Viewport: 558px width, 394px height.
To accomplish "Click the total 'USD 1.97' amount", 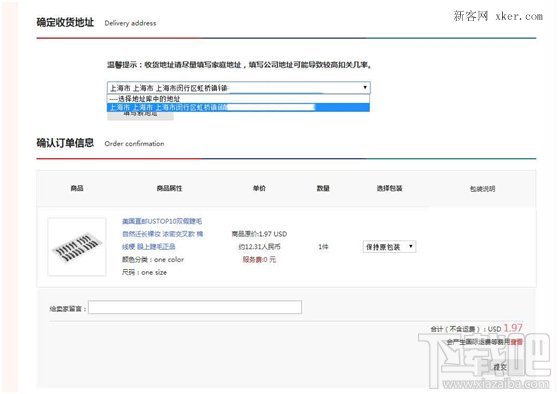I will [x=505, y=328].
